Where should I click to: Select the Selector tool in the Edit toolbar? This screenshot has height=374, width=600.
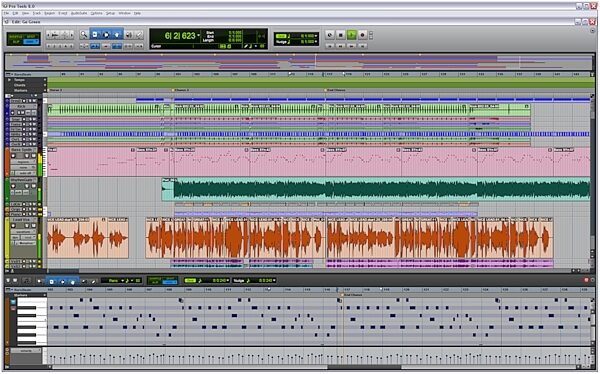[106, 35]
